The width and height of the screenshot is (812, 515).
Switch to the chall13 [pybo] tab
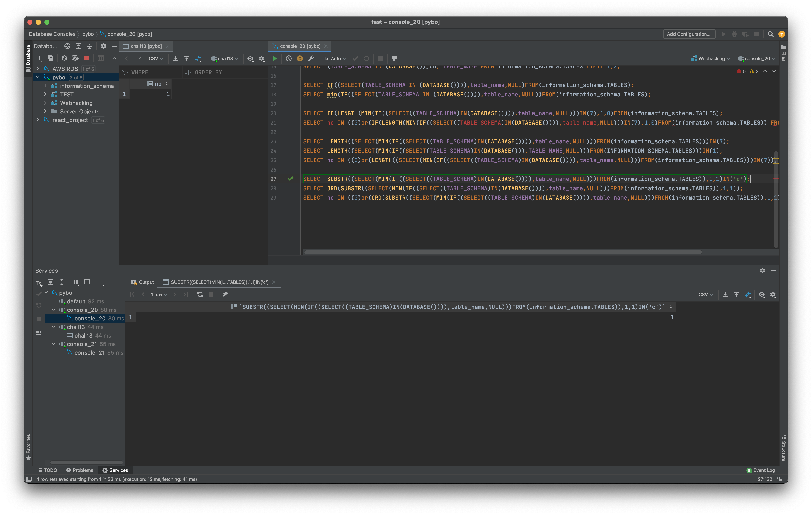coord(146,46)
